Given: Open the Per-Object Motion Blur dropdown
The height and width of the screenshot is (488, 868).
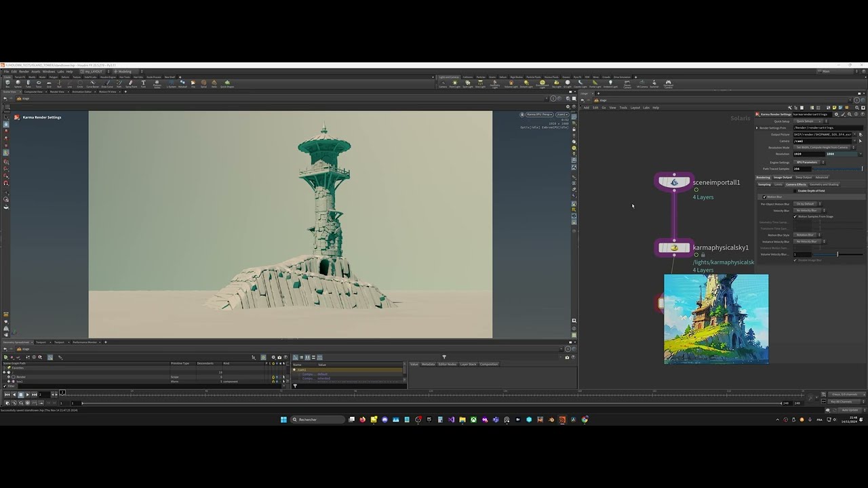Looking at the screenshot, I should 808,204.
